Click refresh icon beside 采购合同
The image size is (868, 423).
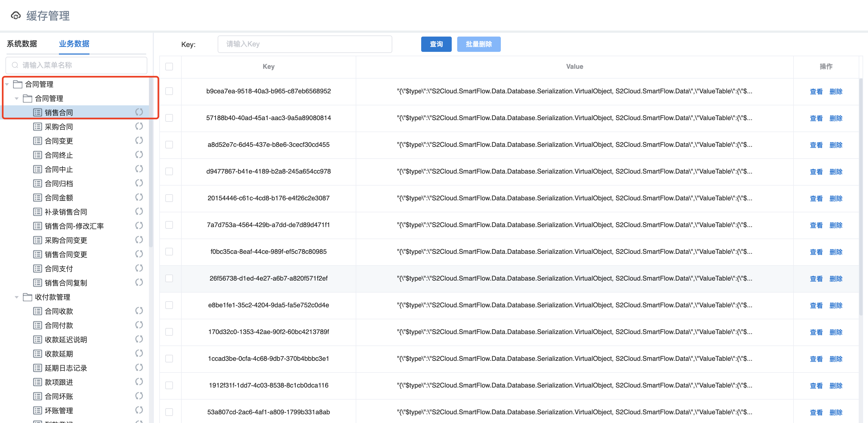139,126
